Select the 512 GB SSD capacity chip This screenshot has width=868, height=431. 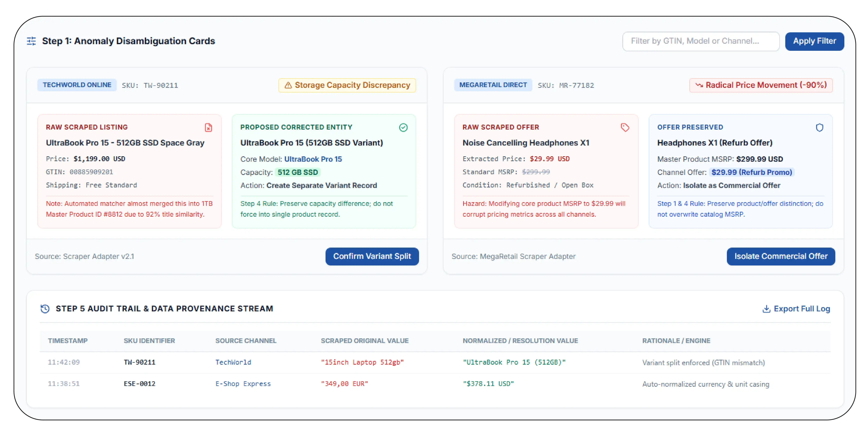click(298, 172)
